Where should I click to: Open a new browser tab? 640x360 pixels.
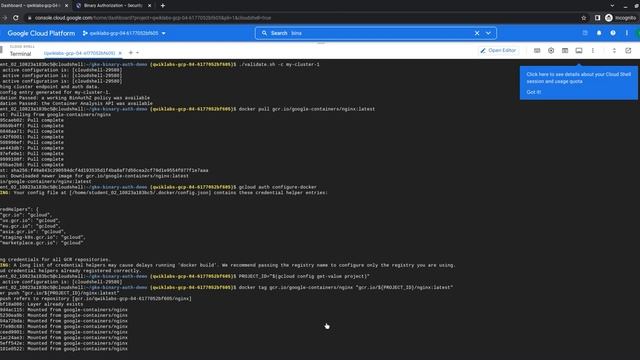tap(162, 6)
